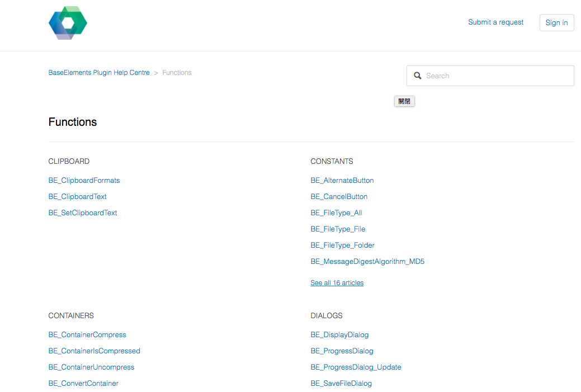The width and height of the screenshot is (581, 392).
Task: Go to BaseElements Plugin Help Centre breadcrumb
Action: pos(99,73)
